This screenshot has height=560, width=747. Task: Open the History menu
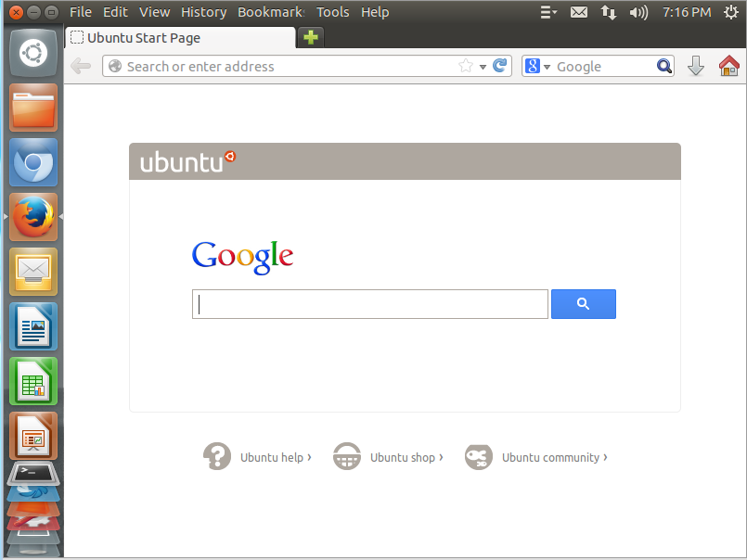[x=203, y=12]
